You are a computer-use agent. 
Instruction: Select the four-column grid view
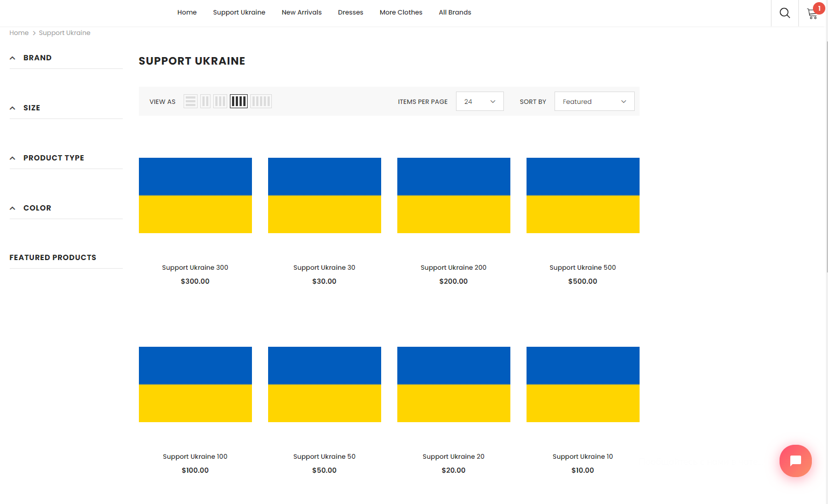238,101
